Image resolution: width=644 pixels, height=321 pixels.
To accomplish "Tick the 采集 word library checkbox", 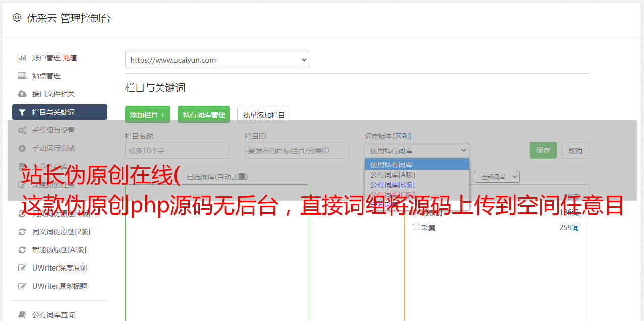I will (416, 227).
